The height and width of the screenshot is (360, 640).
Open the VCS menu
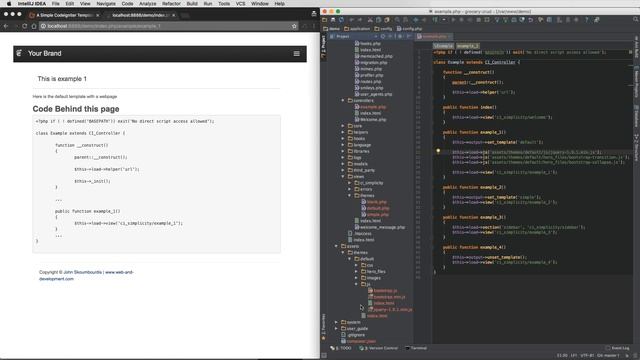[240, 4]
